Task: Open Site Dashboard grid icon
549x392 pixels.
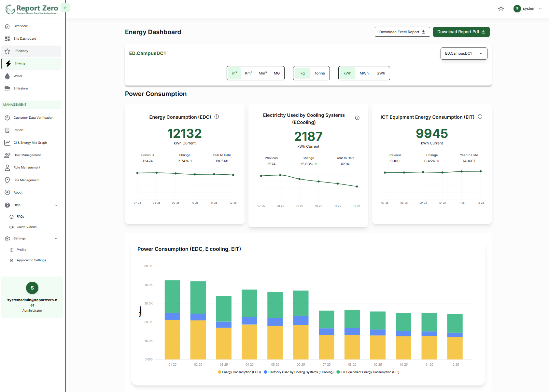Action: [x=7, y=39]
